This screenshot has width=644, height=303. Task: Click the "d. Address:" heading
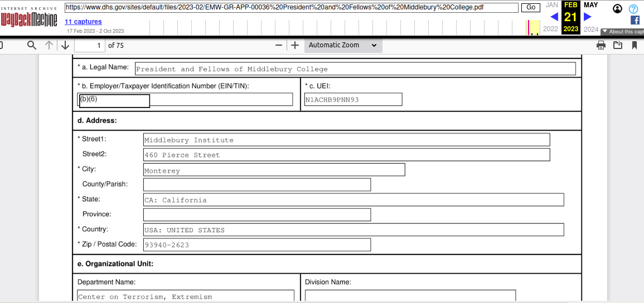click(x=98, y=121)
